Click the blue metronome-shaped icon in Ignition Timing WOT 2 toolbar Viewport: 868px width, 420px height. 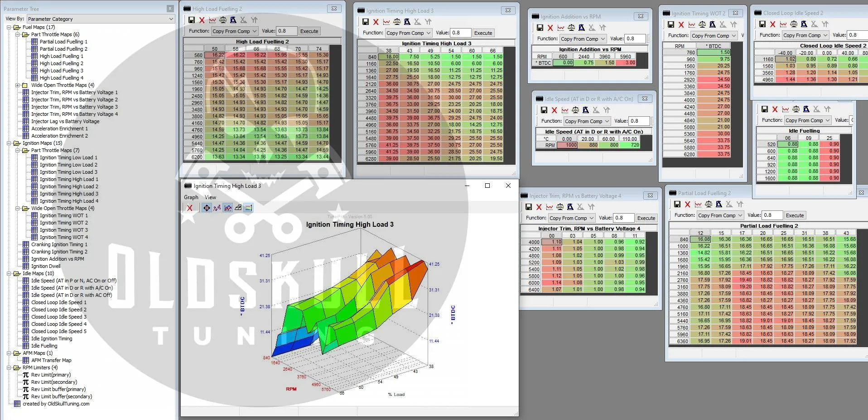pyautogui.click(x=712, y=24)
